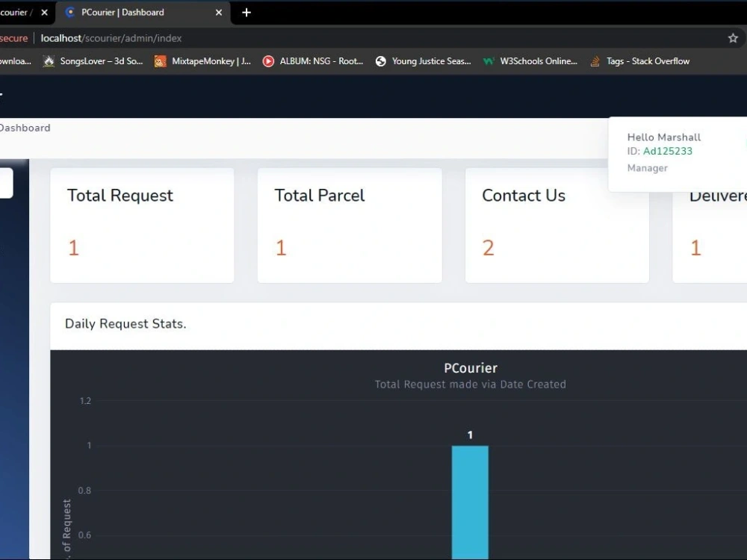Open the MixtapeMonkey bookmark
The height and width of the screenshot is (560, 747).
click(202, 61)
